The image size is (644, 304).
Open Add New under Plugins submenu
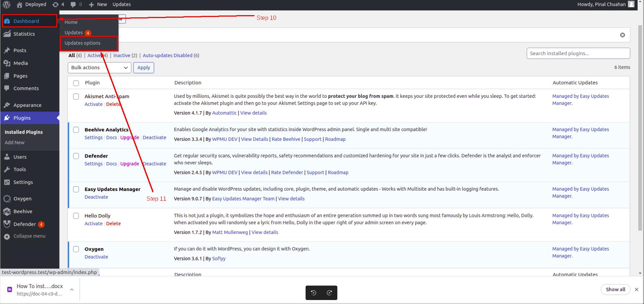pyautogui.click(x=14, y=143)
